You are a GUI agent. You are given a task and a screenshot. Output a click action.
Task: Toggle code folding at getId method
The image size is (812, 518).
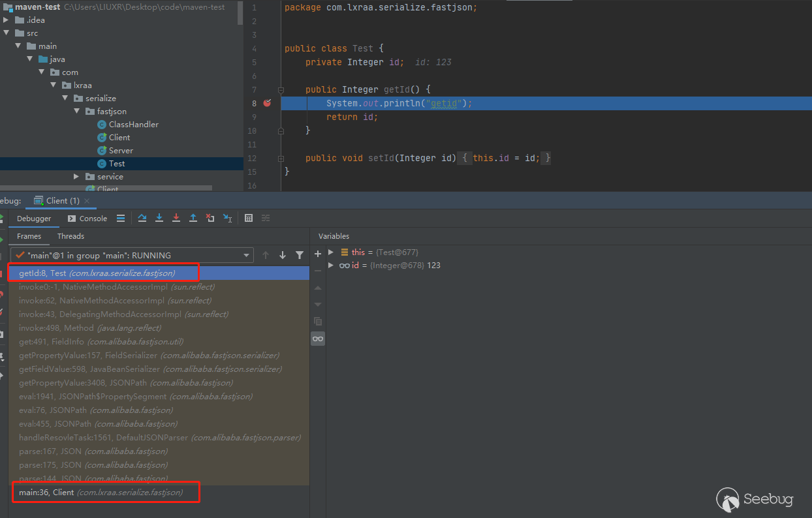281,90
